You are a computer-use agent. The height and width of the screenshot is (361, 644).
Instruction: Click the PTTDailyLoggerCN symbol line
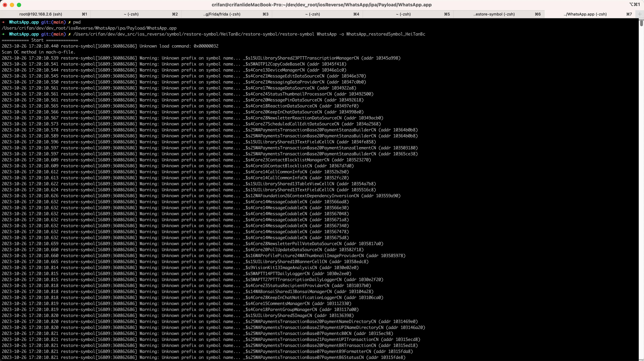177,274
